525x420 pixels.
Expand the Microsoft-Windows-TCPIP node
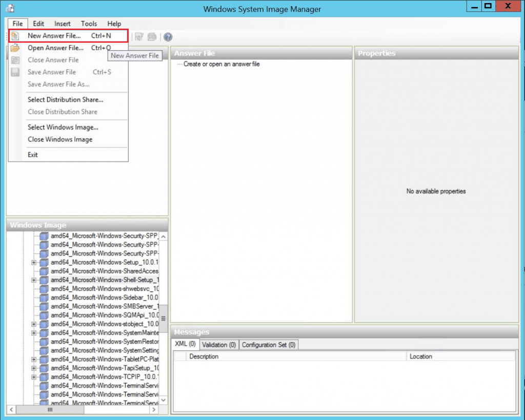[34, 377]
